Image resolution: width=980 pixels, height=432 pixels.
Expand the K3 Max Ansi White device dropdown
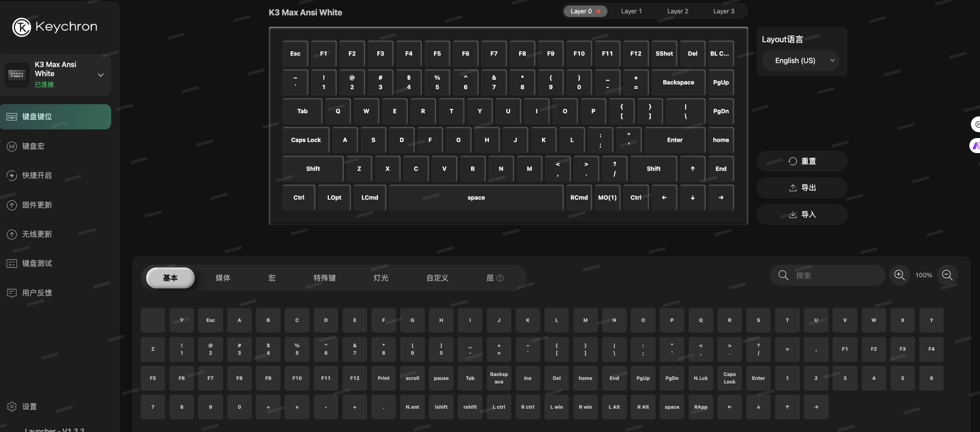coord(101,75)
